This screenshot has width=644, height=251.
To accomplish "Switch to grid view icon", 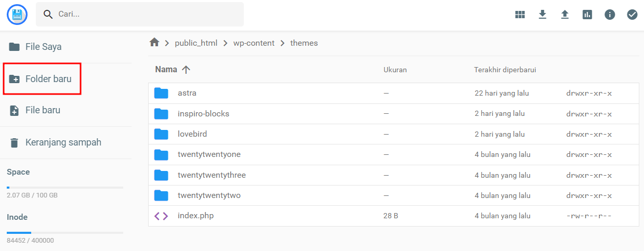I will tap(520, 15).
